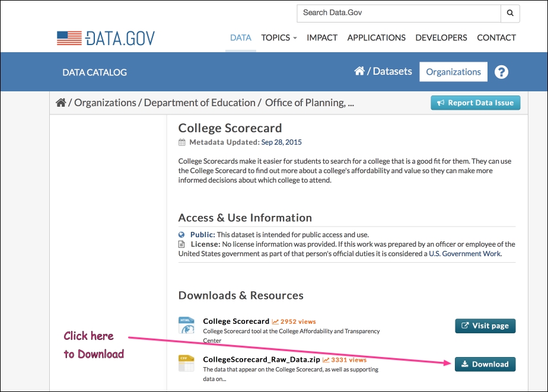Click the Data.gov flag logo
Viewport: 548px width, 392px height.
pyautogui.click(x=69, y=38)
